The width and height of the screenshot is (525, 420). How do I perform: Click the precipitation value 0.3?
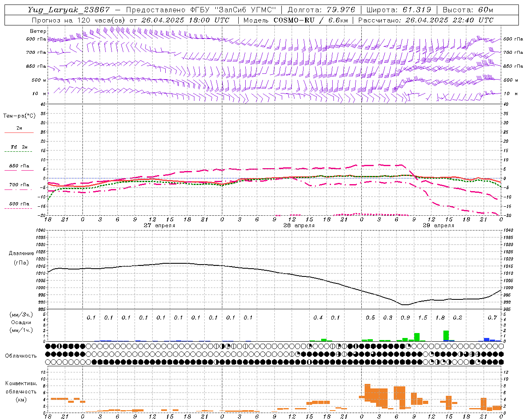point(388,318)
